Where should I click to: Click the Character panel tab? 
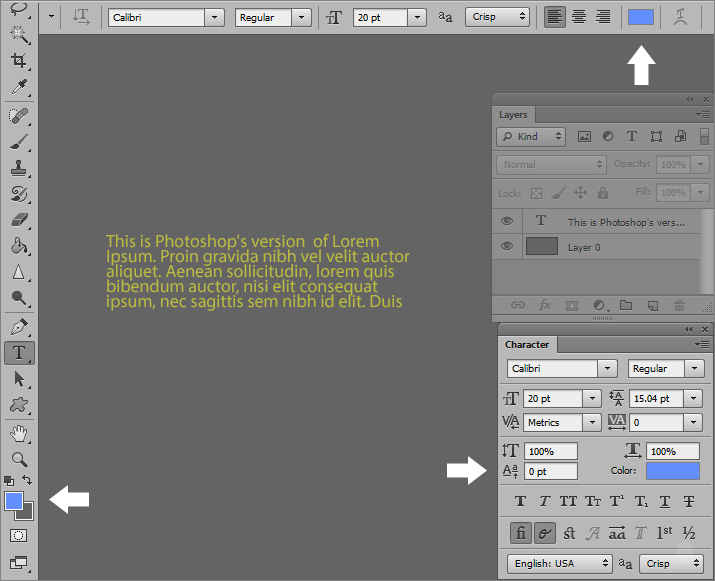pyautogui.click(x=527, y=345)
